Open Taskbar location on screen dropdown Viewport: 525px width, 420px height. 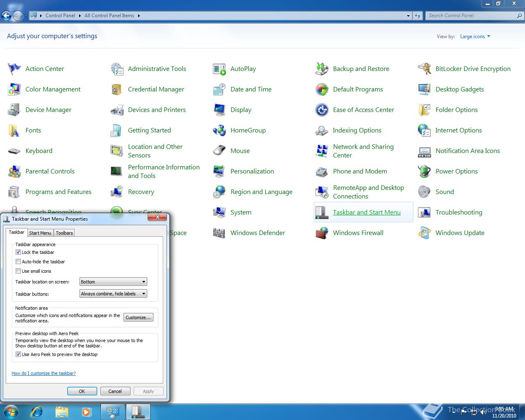[x=113, y=282]
